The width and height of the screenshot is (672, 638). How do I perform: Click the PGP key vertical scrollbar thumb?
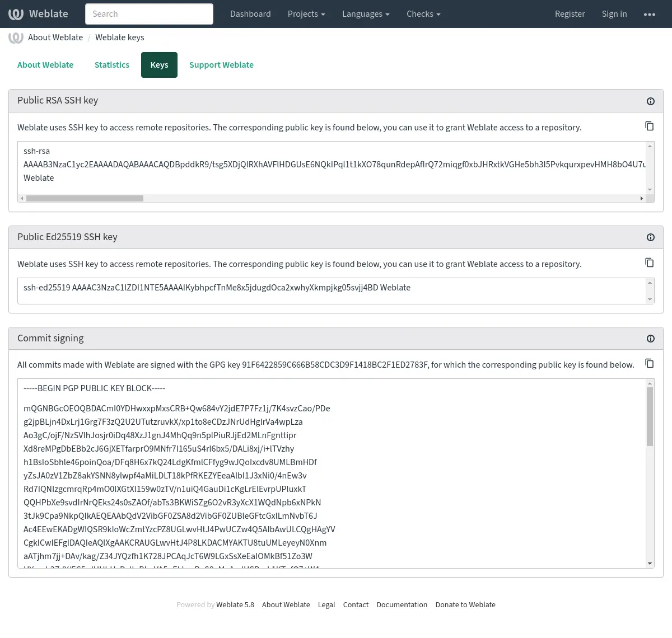(650, 416)
